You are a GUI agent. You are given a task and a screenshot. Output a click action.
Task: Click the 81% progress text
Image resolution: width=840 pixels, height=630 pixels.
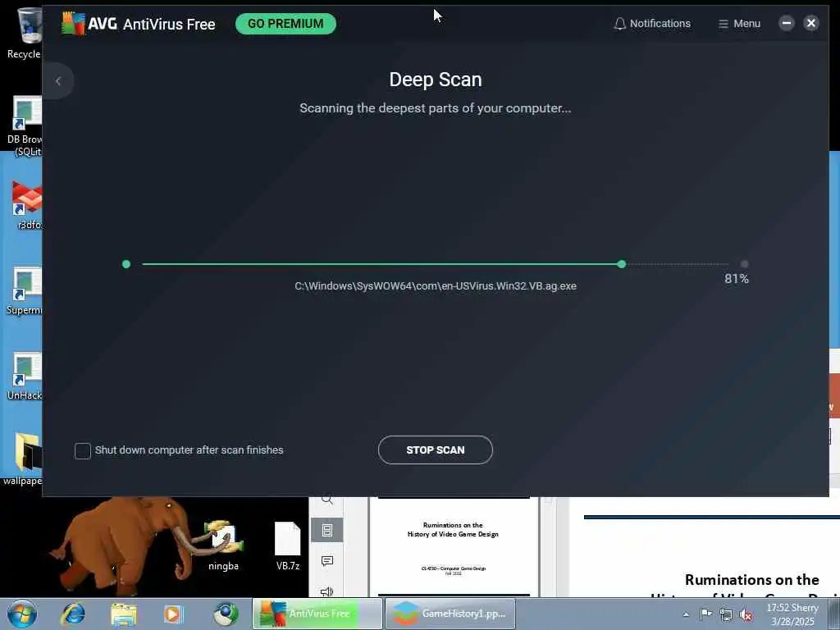pos(737,279)
